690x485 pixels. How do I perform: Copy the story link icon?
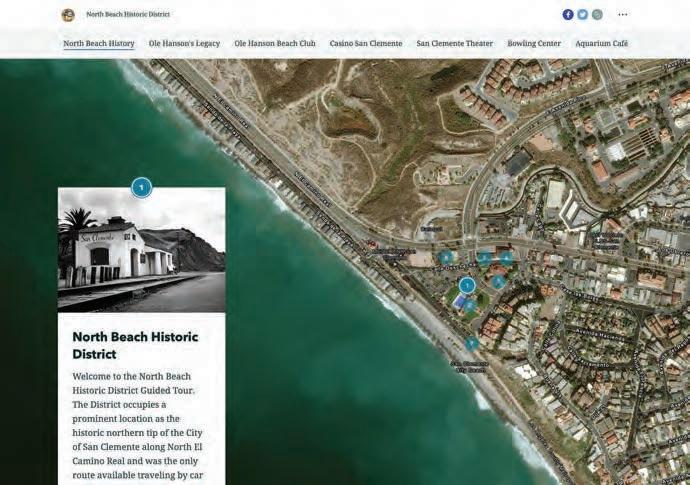(597, 15)
